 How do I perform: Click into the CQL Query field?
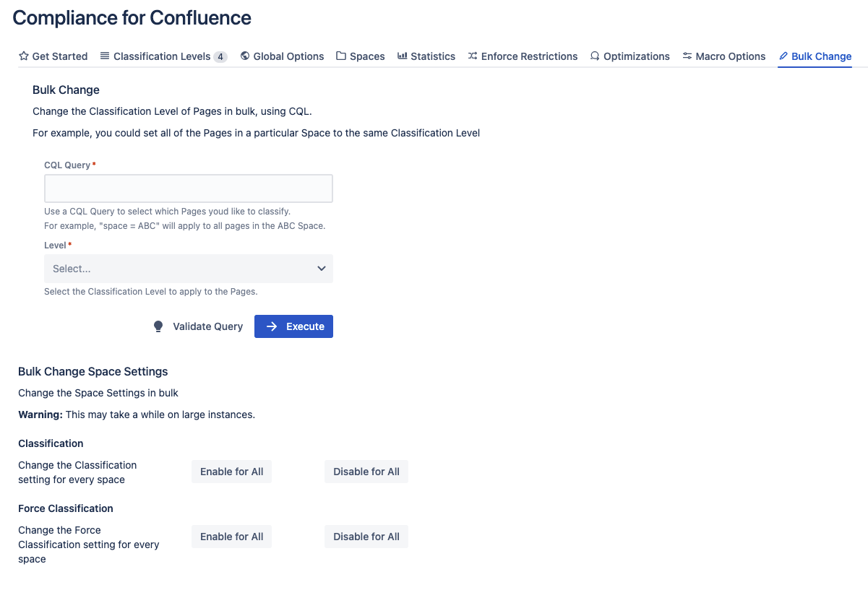click(x=189, y=188)
